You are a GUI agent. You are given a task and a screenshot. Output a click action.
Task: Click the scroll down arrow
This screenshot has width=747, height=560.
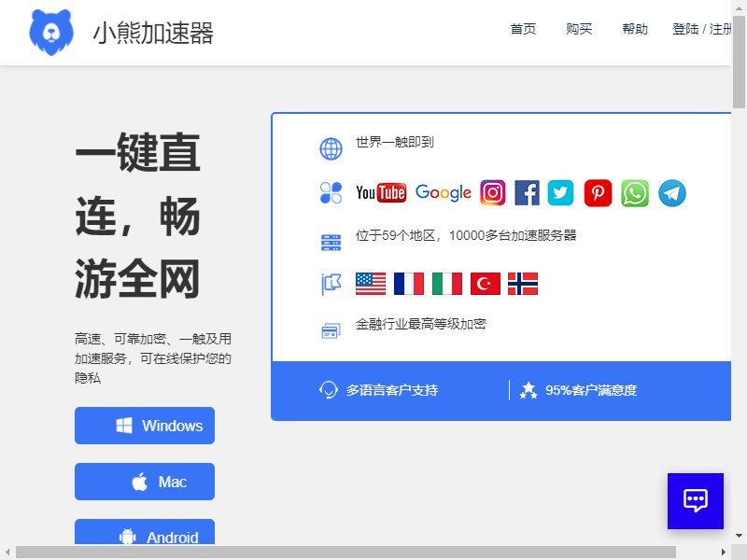(739, 536)
